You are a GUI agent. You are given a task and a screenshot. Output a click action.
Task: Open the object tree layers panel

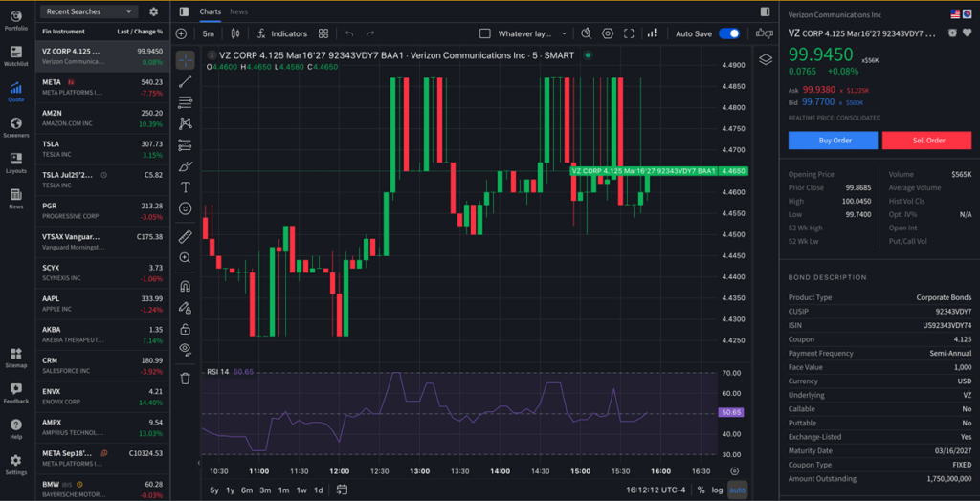click(x=766, y=59)
